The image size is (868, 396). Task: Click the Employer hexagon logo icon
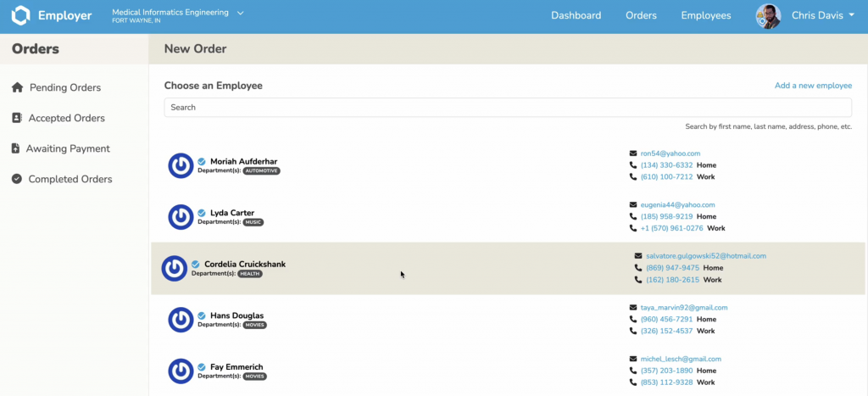[x=21, y=15]
